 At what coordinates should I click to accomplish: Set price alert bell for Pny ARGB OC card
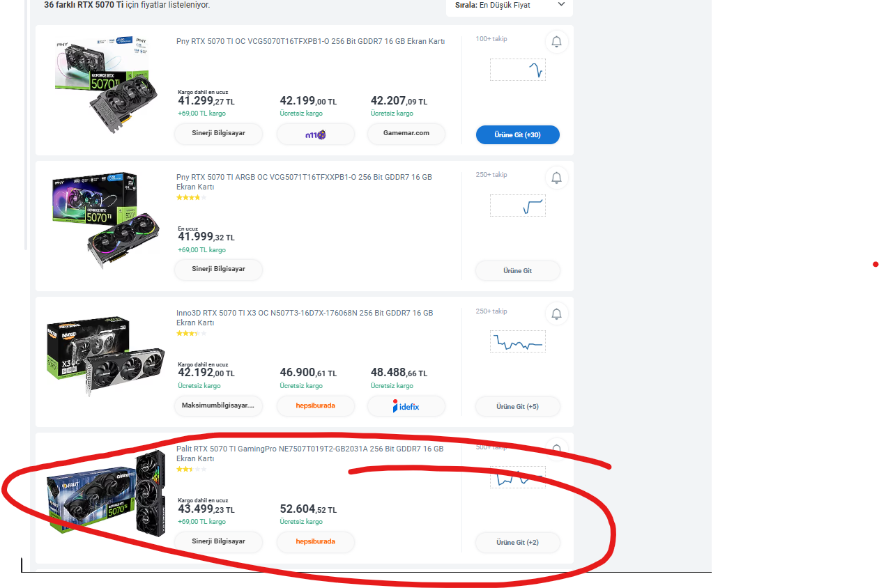tap(556, 178)
